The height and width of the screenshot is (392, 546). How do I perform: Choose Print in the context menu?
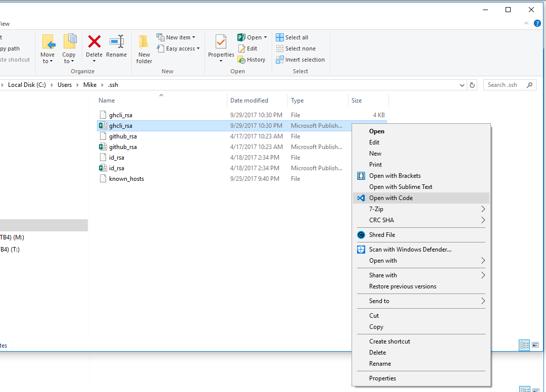[421, 165]
